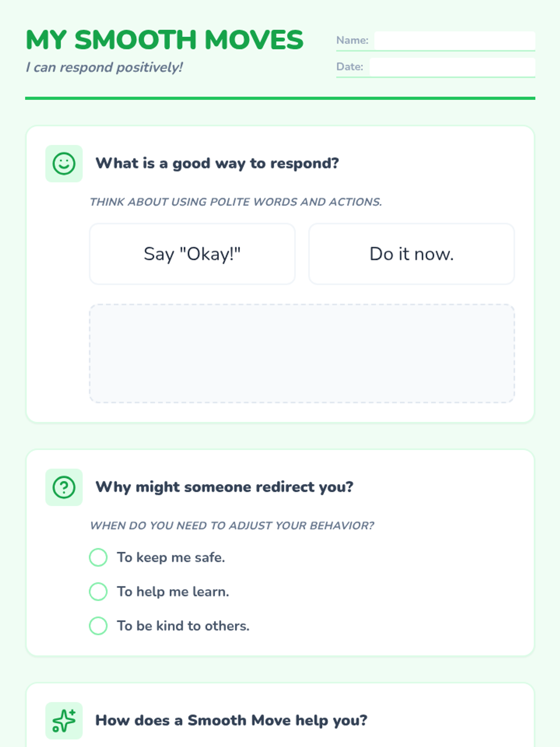The height and width of the screenshot is (747, 560).
Task: Click the adjust your behavior hint text
Action: coord(232,526)
